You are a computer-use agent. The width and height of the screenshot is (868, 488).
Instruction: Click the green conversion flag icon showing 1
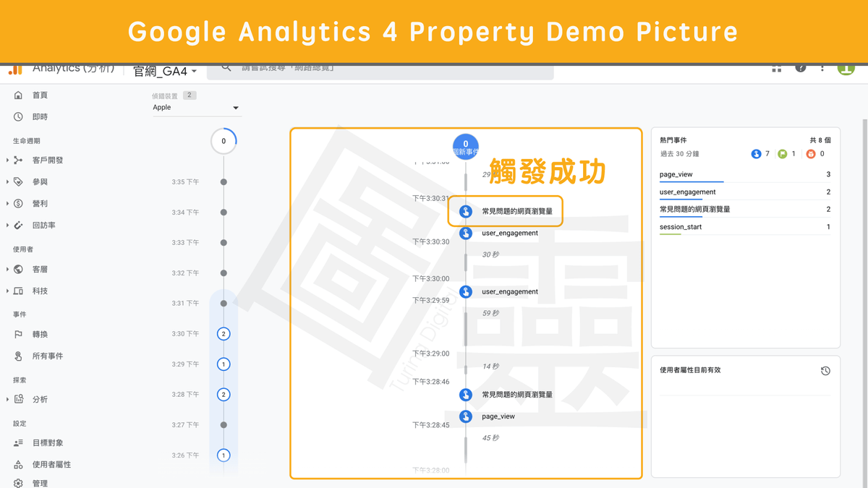(782, 154)
